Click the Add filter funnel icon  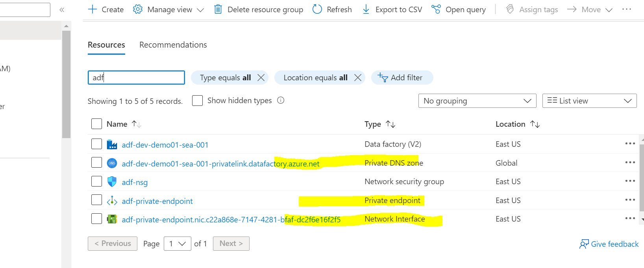[383, 77]
